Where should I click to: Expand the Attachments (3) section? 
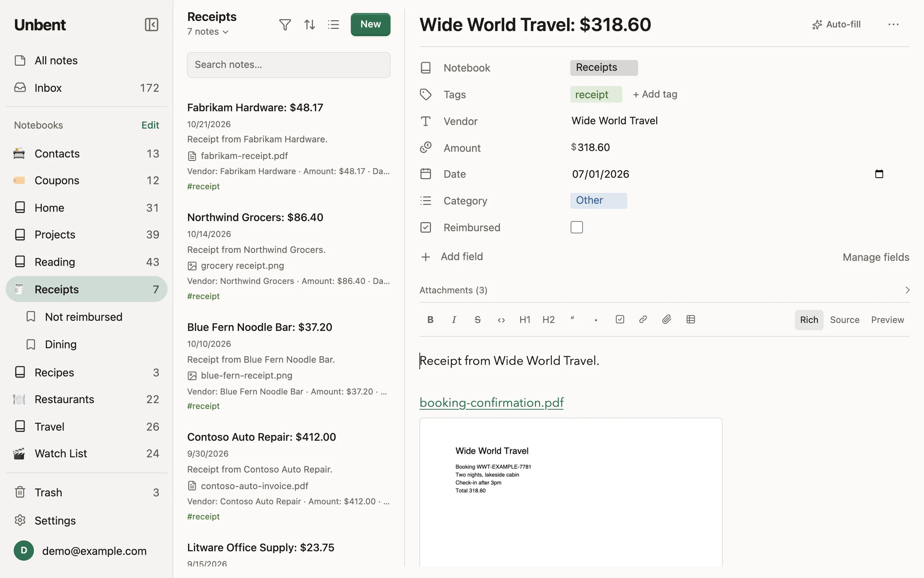664,290
